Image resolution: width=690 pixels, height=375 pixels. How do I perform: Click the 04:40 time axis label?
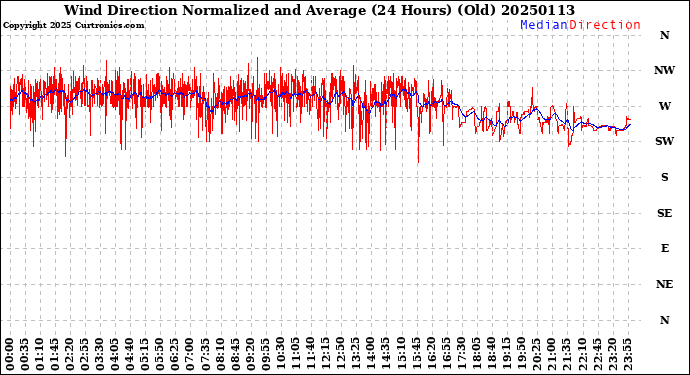(130, 354)
